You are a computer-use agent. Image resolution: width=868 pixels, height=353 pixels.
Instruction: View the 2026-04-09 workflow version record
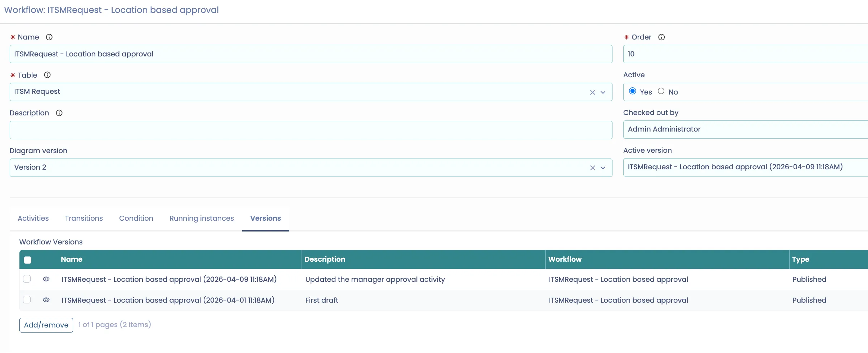click(46, 279)
